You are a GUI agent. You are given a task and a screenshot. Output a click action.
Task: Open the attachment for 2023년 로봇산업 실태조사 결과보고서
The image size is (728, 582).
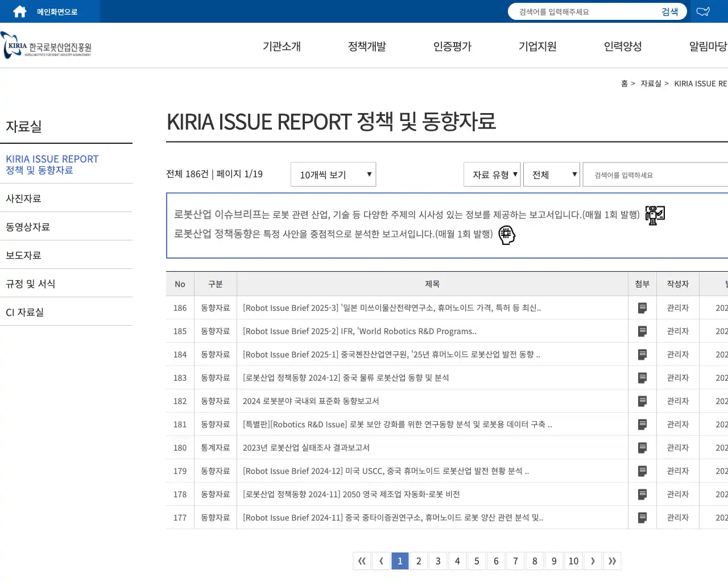click(x=642, y=447)
